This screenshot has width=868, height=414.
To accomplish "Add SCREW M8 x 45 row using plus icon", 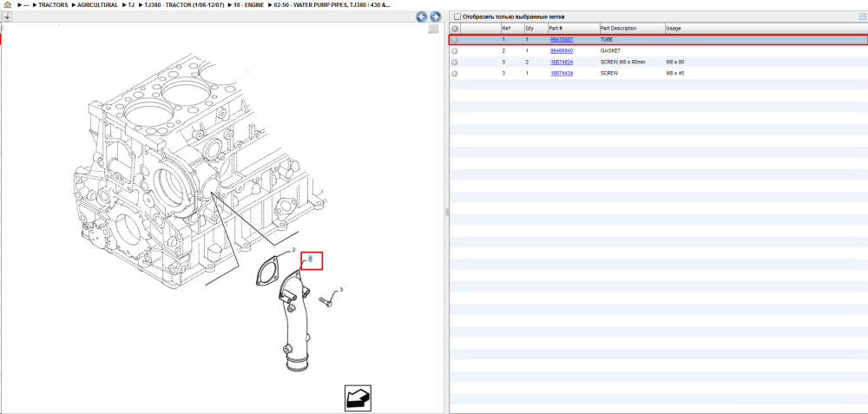I will coord(455,73).
